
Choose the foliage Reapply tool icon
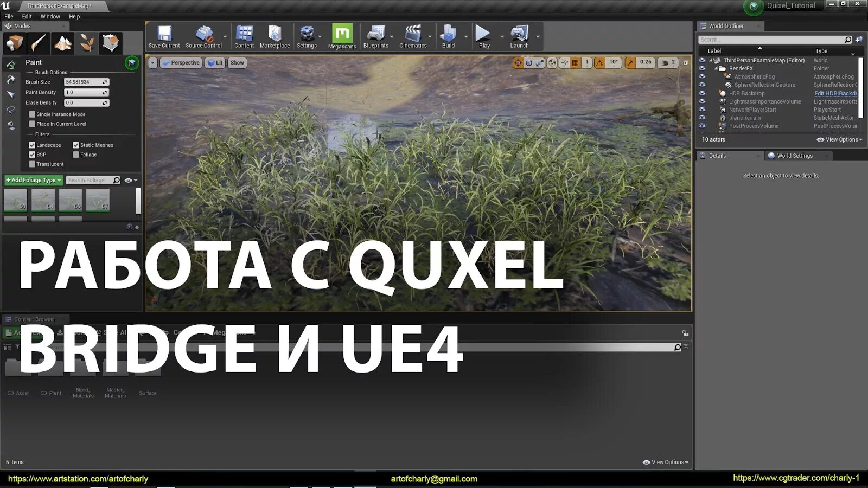click(x=11, y=80)
